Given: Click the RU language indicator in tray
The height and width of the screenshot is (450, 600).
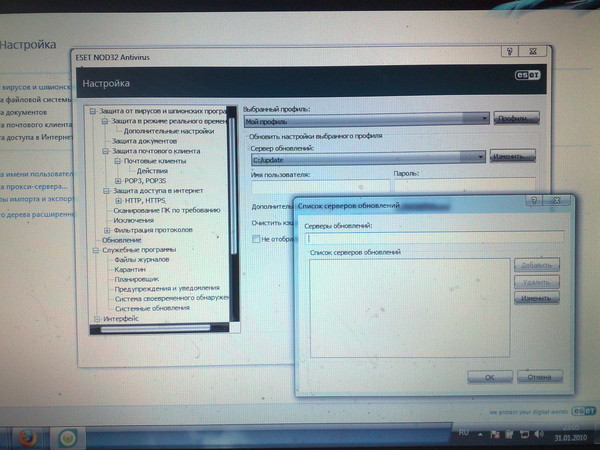Looking at the screenshot, I should click(x=463, y=433).
